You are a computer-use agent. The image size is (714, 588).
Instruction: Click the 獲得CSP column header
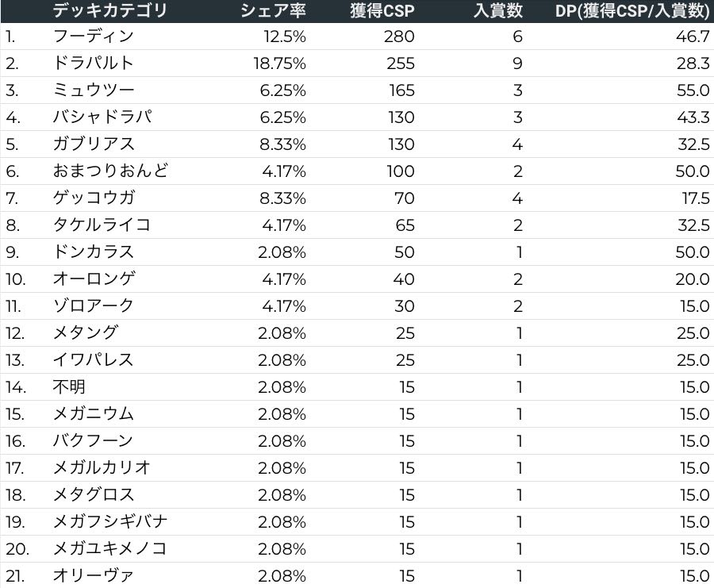[x=382, y=10]
